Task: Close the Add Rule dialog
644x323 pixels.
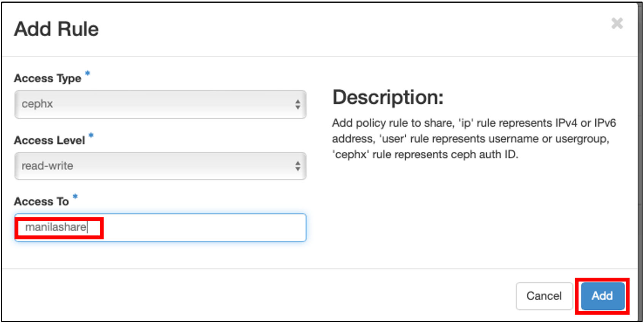Action: point(617,24)
